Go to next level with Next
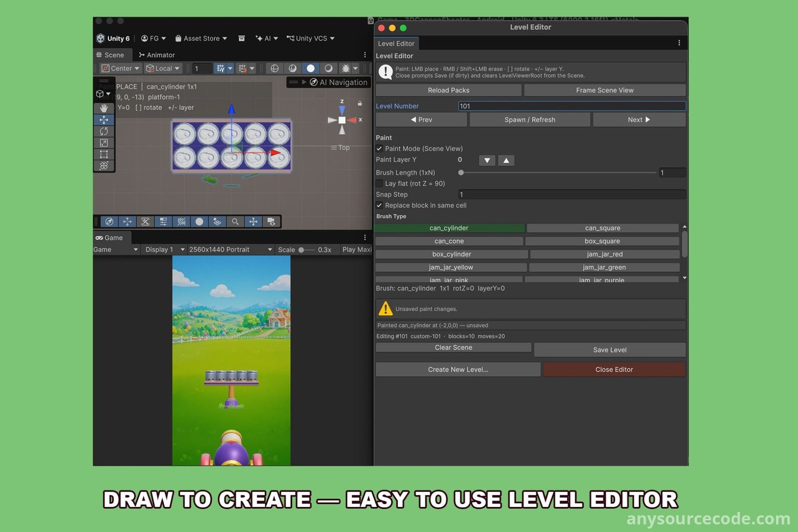Viewport: 798px width, 532px height. (639, 120)
